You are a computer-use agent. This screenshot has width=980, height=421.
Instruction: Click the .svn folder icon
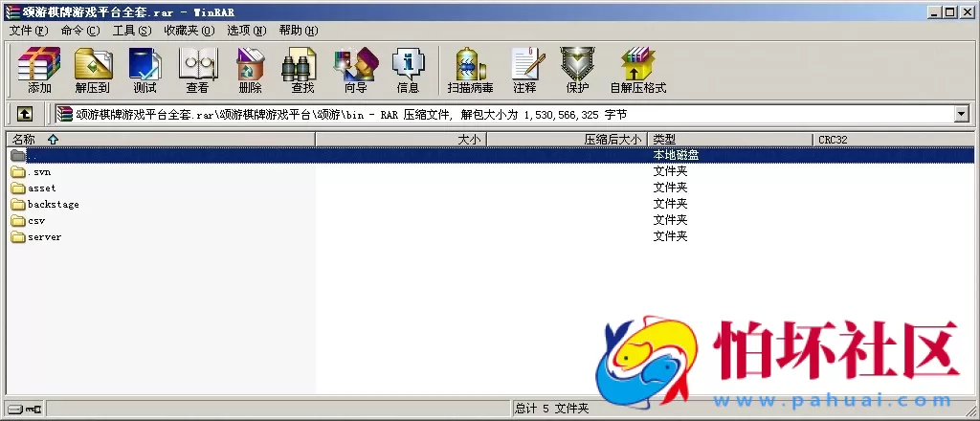(x=18, y=172)
